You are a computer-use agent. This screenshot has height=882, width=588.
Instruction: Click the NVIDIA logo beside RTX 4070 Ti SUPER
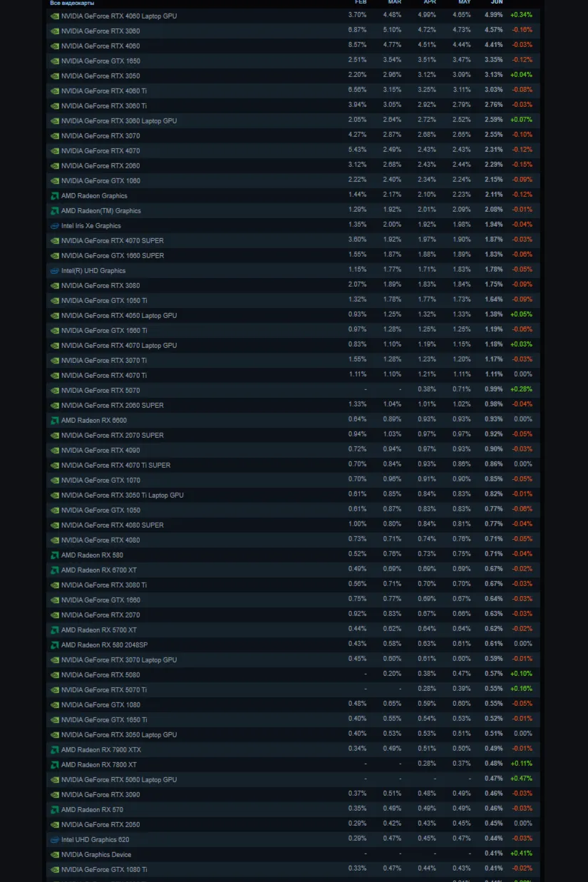click(55, 465)
